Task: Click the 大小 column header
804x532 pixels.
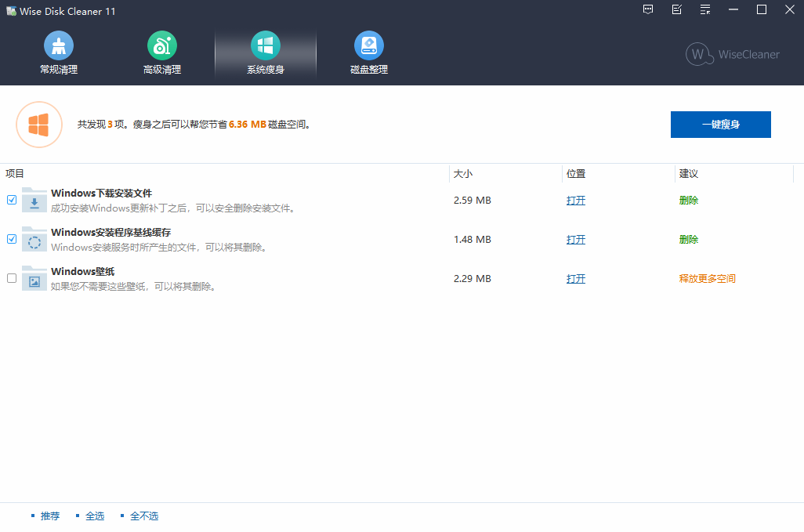Action: click(463, 174)
